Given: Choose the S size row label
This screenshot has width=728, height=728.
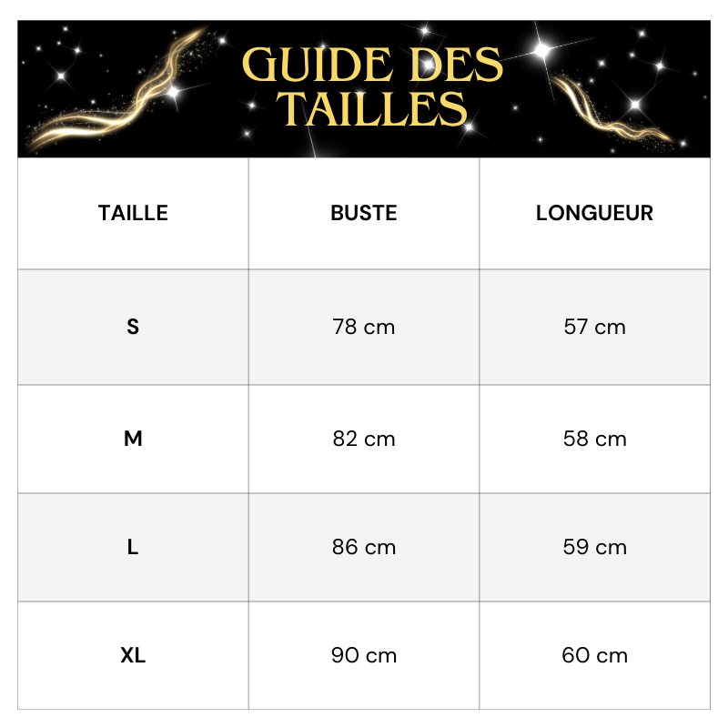Looking at the screenshot, I should coord(133,327).
